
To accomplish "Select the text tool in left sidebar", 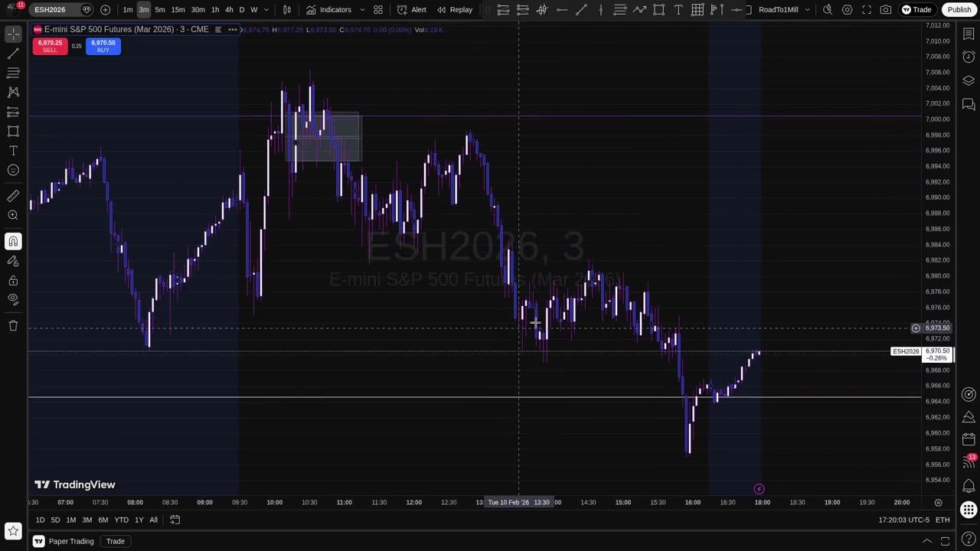I will 13,151.
